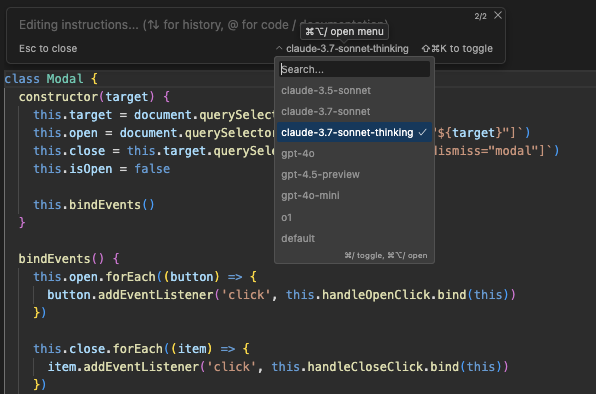Click 'this.target = document.querySelect' line
596x394 pixels.
[154, 115]
